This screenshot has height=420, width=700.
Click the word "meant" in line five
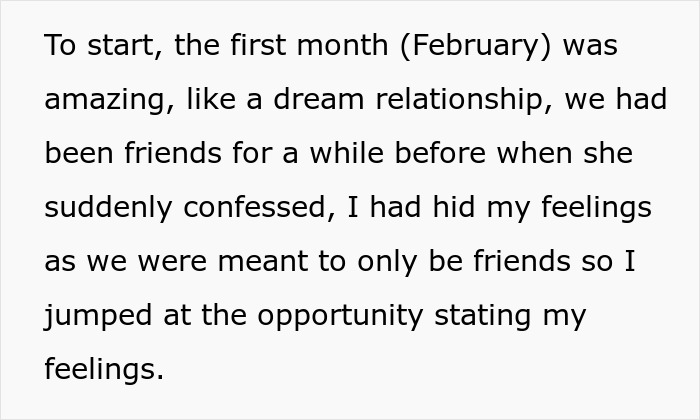point(262,262)
